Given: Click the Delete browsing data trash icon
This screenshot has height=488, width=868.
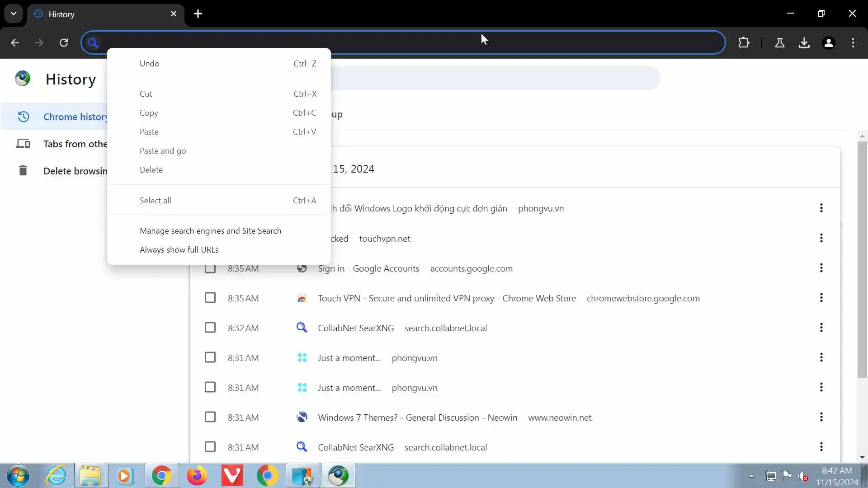Looking at the screenshot, I should [23, 170].
